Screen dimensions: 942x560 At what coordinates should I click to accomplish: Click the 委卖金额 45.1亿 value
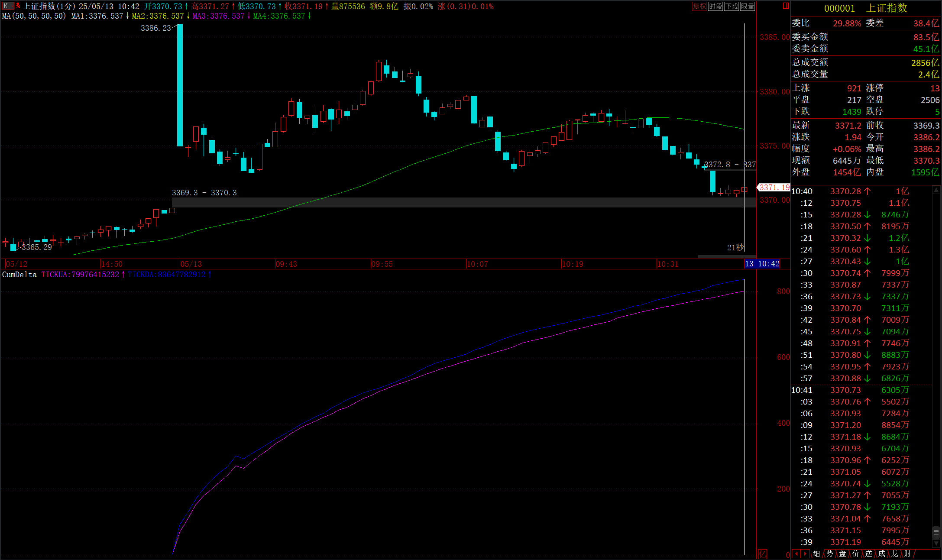(926, 49)
